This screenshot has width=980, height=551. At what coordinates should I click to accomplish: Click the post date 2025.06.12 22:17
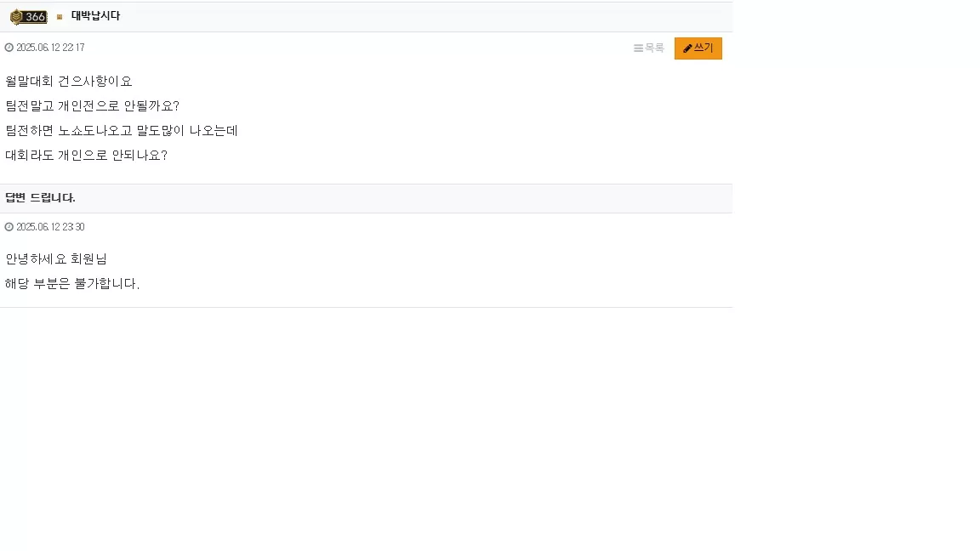point(50,48)
